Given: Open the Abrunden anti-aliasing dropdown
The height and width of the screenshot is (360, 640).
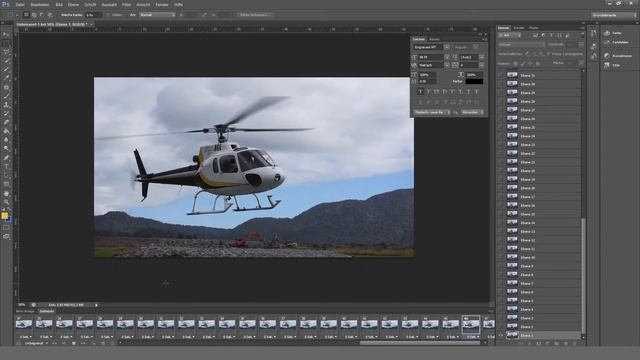Looking at the screenshot, I should (x=472, y=112).
